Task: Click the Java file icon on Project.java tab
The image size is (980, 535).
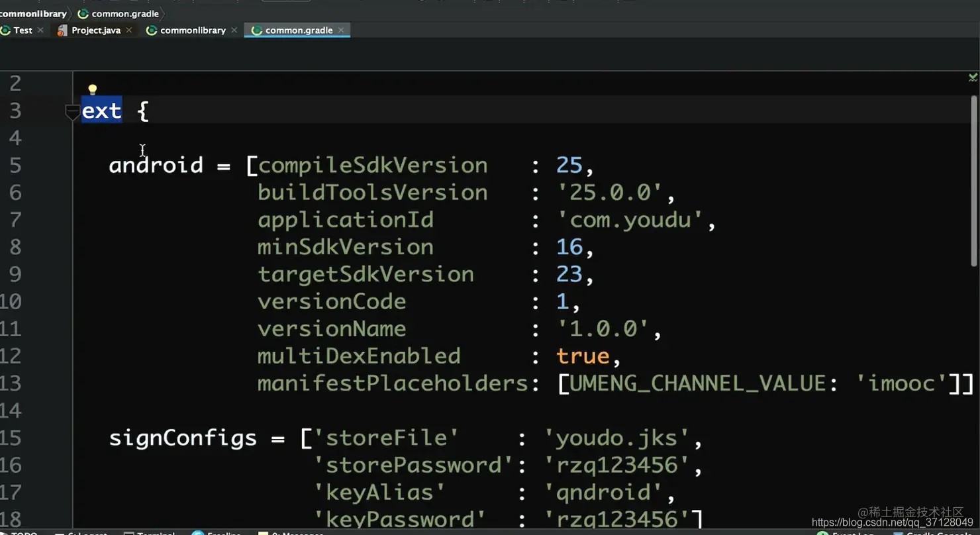Action: click(62, 30)
